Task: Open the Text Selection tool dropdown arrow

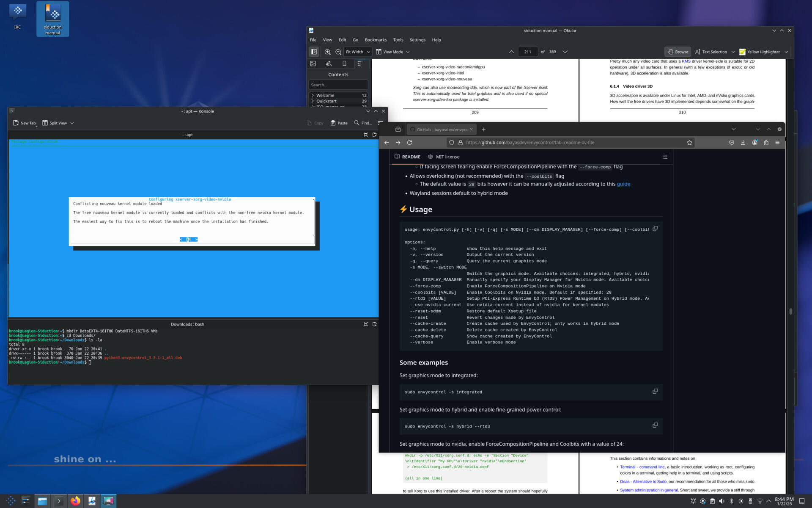Action: point(733,52)
